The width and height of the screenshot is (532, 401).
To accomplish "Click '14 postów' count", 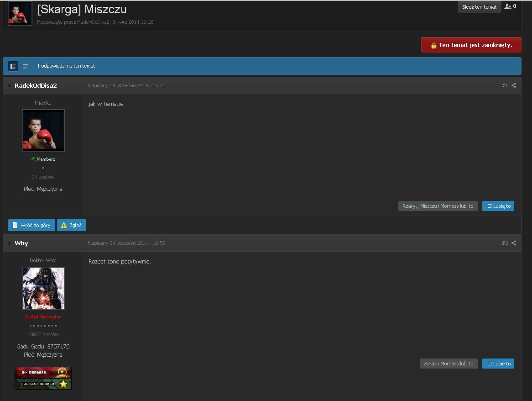I will point(43,177).
